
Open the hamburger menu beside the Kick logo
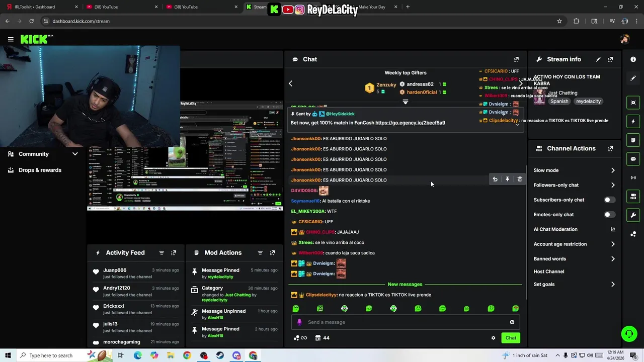pos(11,39)
